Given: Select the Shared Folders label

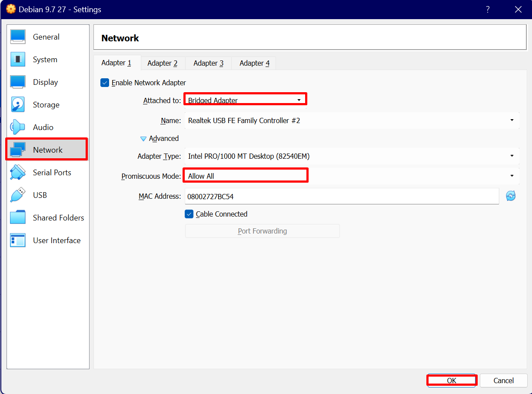Looking at the screenshot, I should click(59, 218).
